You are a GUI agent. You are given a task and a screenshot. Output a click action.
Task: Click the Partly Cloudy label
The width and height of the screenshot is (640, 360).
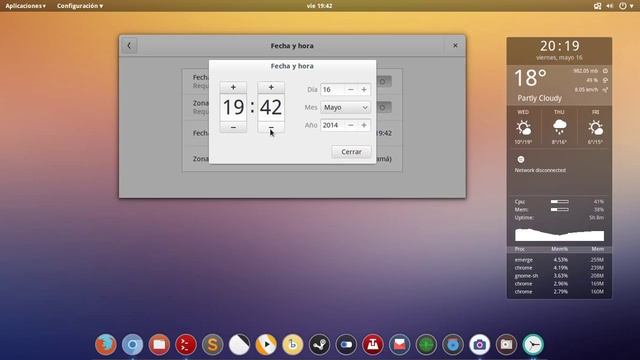[539, 98]
